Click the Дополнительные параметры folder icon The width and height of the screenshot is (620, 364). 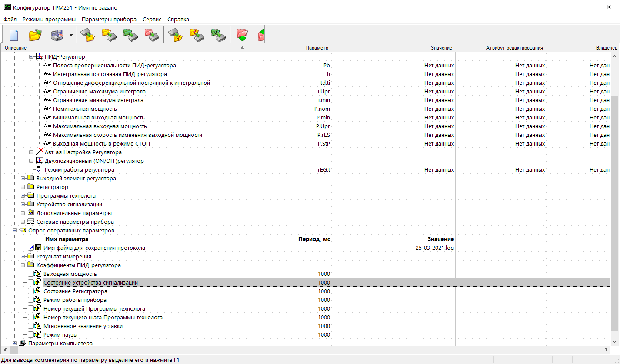click(x=31, y=213)
